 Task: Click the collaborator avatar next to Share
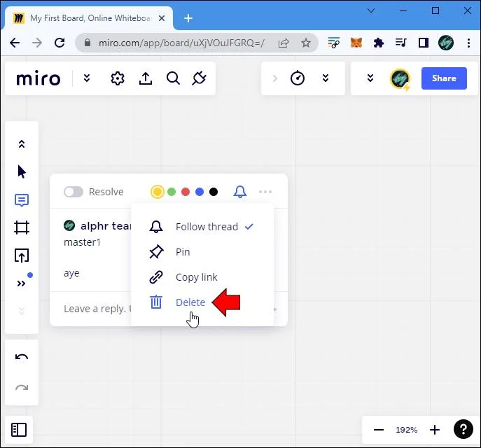400,79
